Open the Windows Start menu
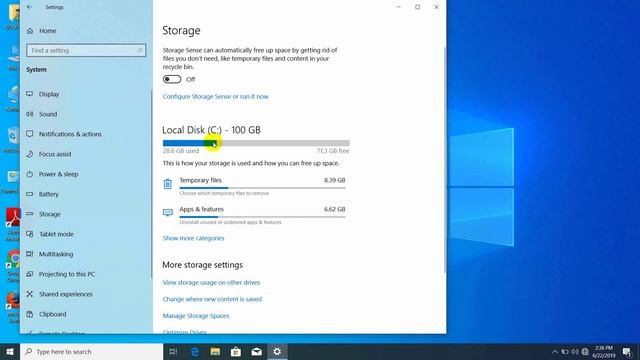This screenshot has height=360, width=640. [x=10, y=351]
